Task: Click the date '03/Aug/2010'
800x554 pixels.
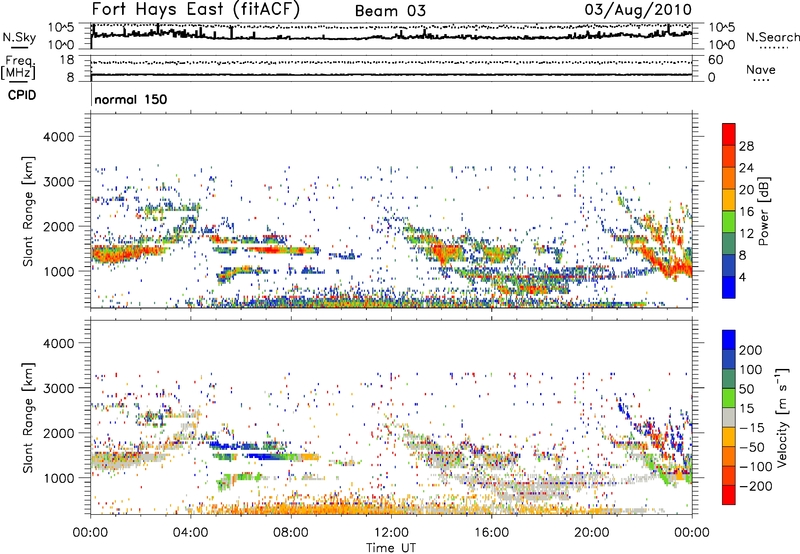Action: [638, 10]
